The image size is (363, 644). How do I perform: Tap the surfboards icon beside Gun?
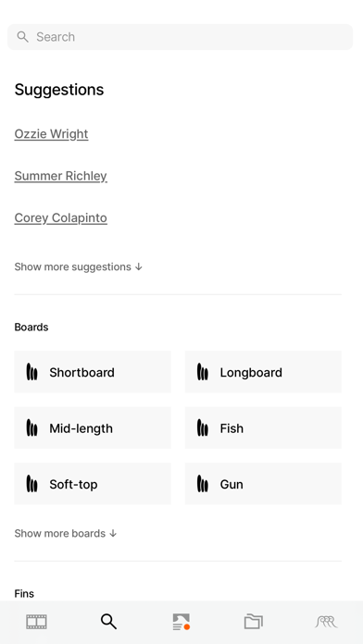point(202,484)
